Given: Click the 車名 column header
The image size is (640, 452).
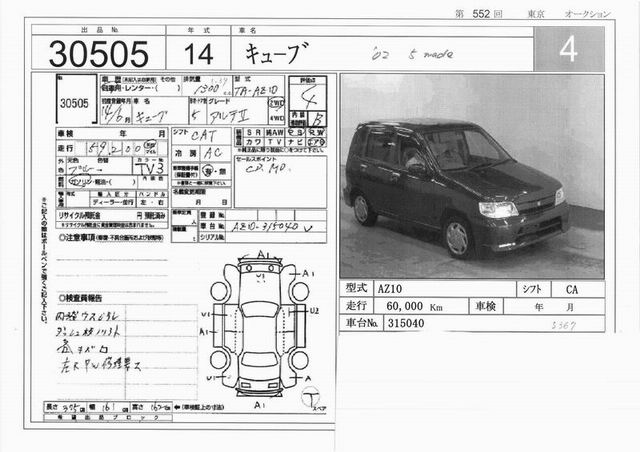Looking at the screenshot, I should [247, 30].
